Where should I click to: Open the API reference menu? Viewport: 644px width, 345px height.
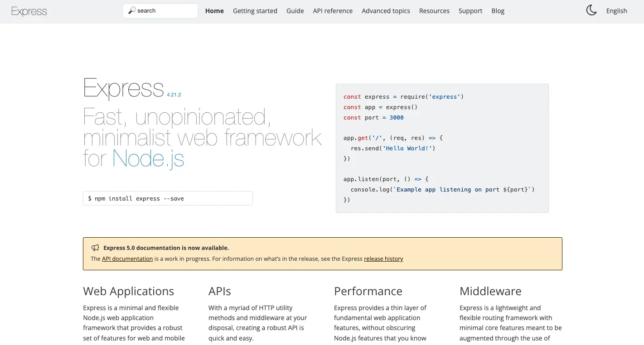click(333, 11)
